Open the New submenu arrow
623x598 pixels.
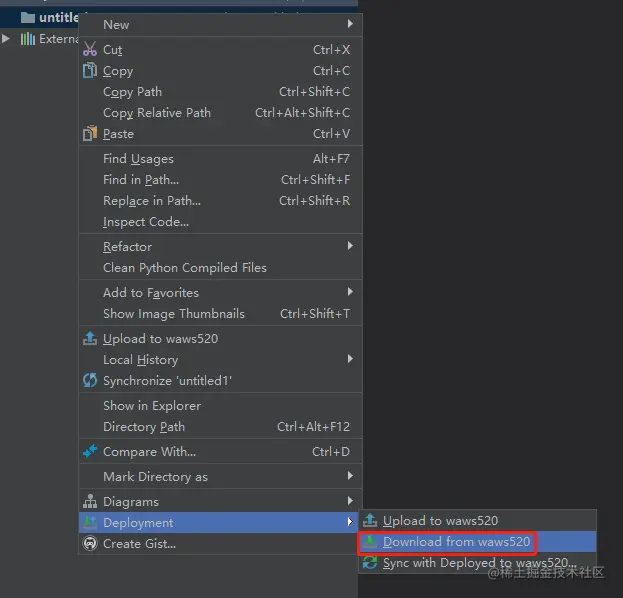pos(350,24)
